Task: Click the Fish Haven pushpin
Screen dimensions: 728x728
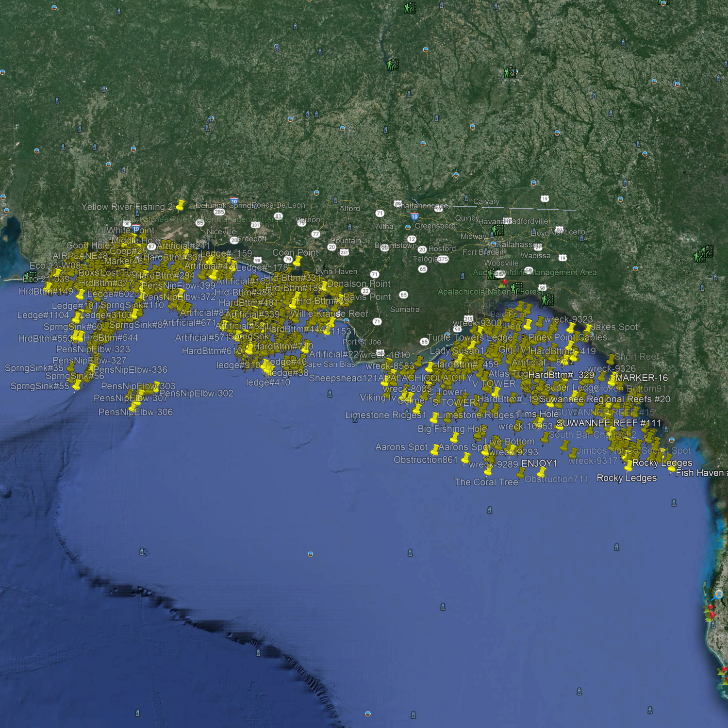Action: (672, 469)
